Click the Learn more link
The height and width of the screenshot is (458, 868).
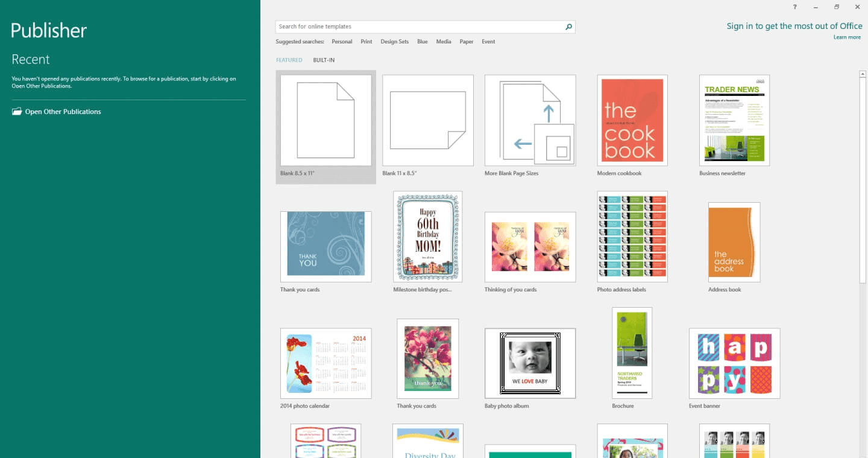[847, 37]
